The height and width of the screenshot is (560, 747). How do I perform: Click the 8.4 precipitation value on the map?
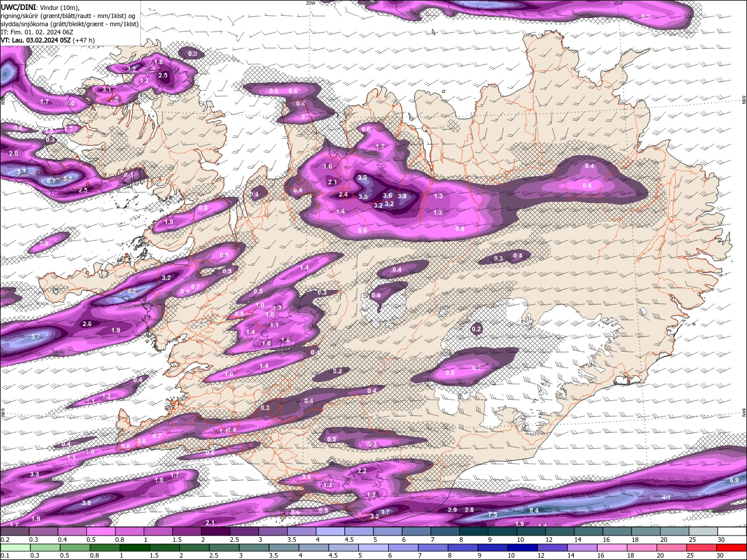[533, 510]
